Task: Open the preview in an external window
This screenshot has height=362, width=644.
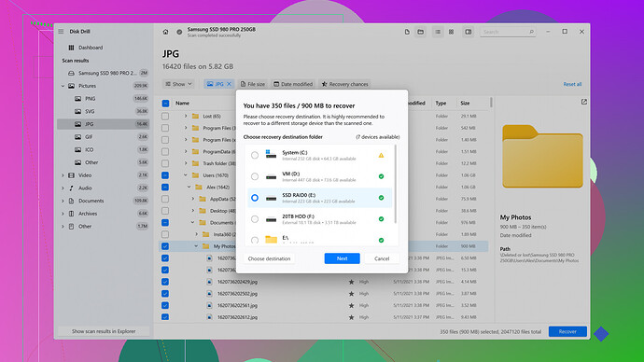Action: [584, 102]
